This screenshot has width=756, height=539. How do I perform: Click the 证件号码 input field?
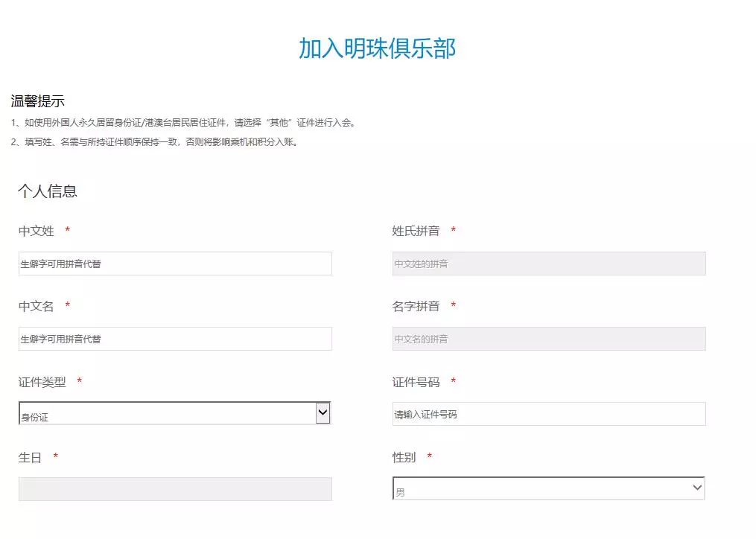(x=549, y=414)
